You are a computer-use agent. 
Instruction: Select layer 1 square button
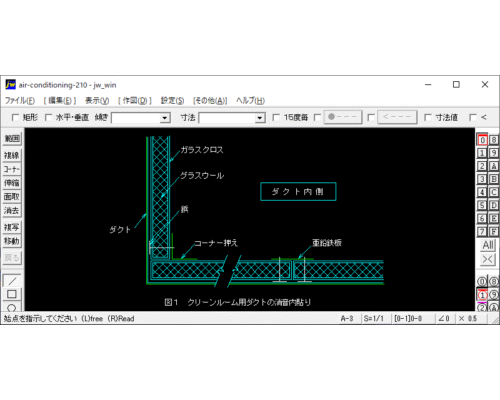pyautogui.click(x=482, y=153)
